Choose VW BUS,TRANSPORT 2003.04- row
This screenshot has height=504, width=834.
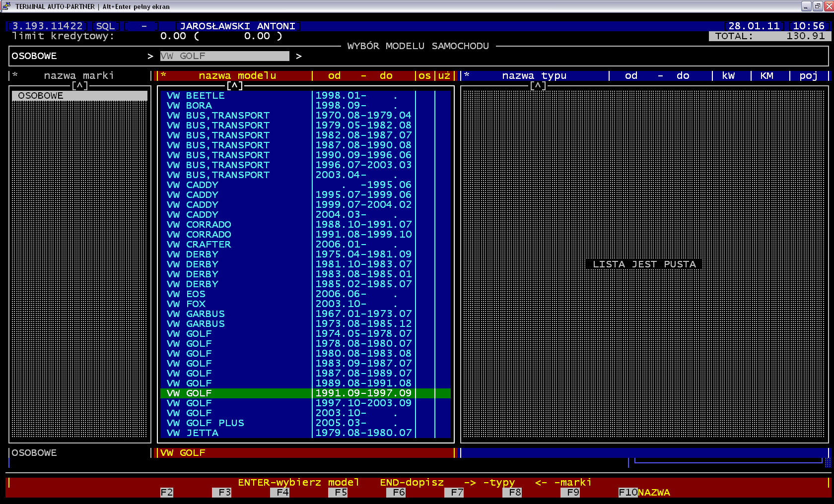pos(305,175)
